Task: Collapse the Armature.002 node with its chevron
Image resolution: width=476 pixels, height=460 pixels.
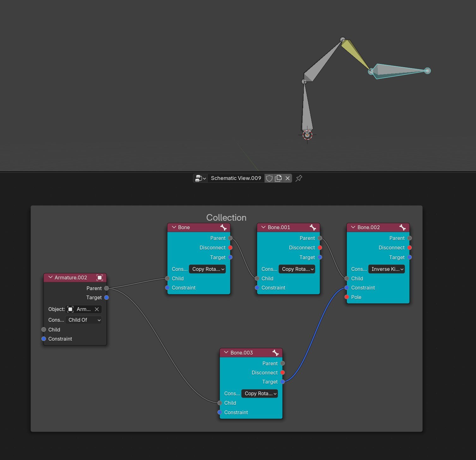Action: point(51,277)
